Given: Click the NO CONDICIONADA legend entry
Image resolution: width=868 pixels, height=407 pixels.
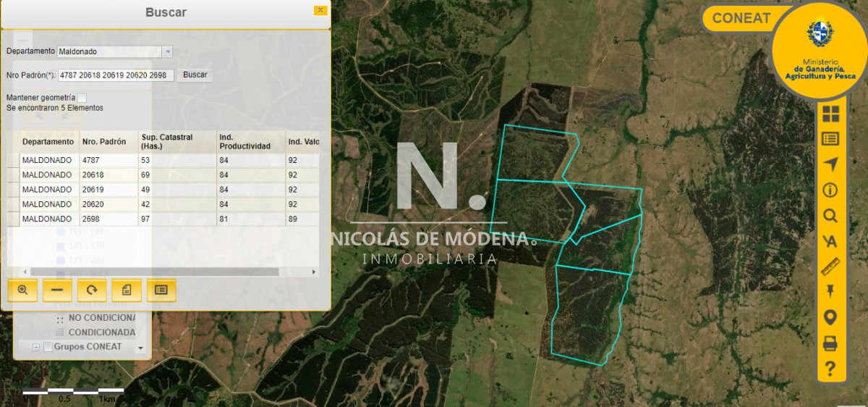Looking at the screenshot, I should [101, 318].
